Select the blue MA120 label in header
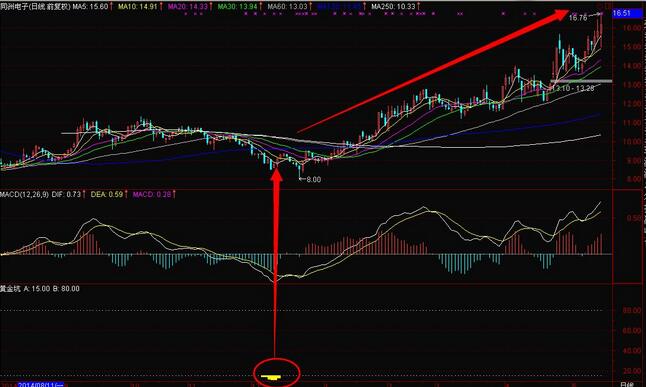The width and height of the screenshot is (646, 387). 339,7
